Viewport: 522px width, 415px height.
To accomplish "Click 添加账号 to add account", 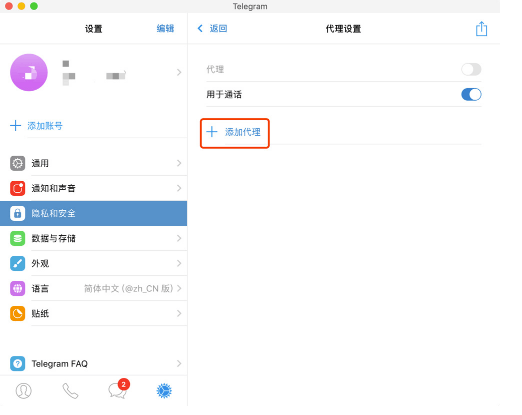I will coord(45,126).
